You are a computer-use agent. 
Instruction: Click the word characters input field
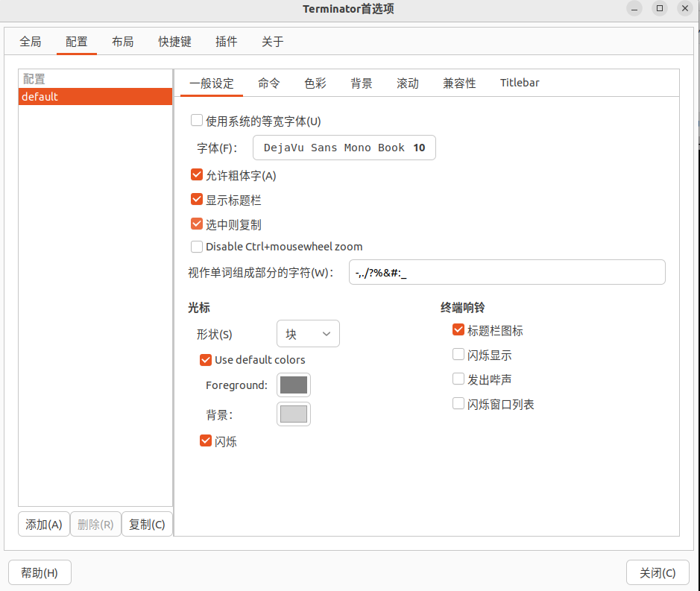(x=506, y=273)
